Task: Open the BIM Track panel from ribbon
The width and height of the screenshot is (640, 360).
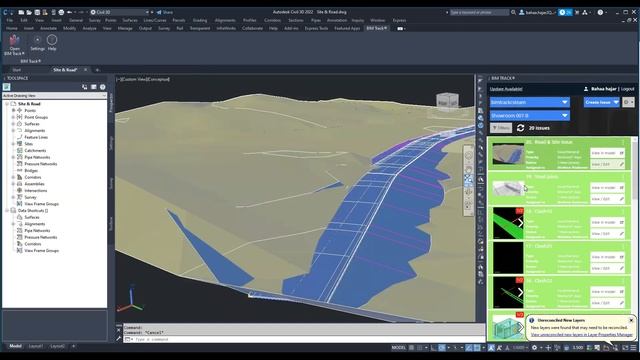Action: click(x=14, y=44)
